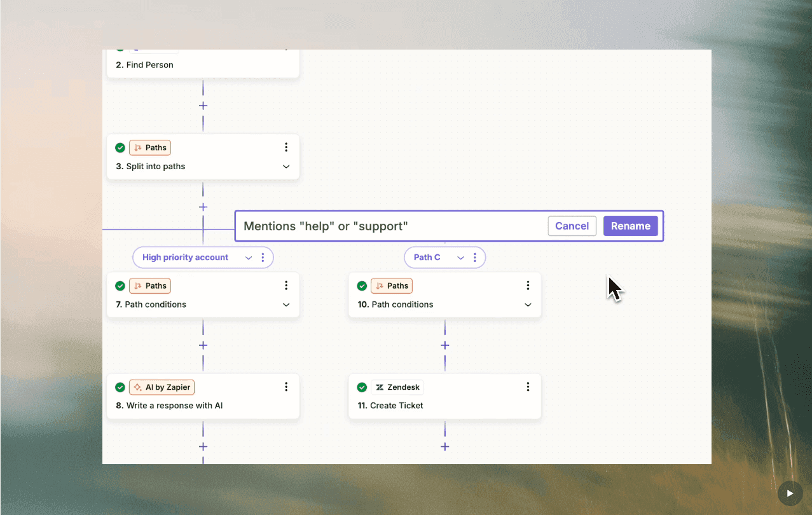Click the Cancel button
812x515 pixels.
click(x=571, y=226)
